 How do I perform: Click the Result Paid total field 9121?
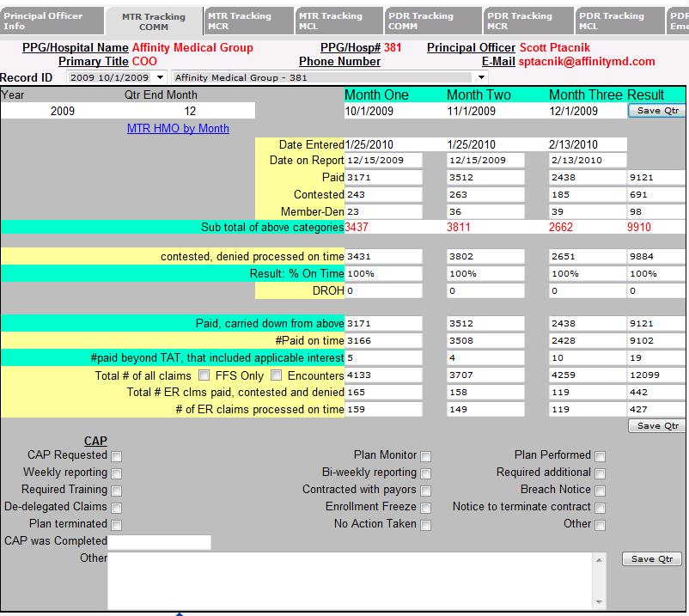[656, 178]
